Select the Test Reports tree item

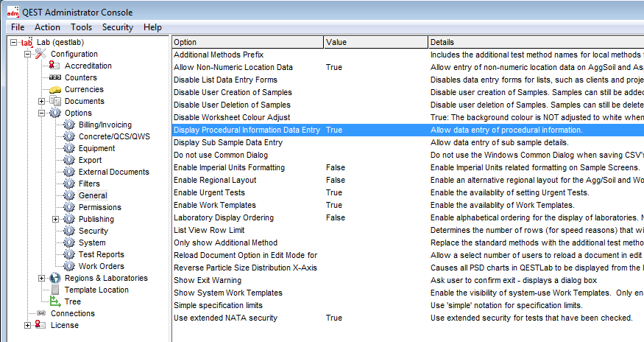(x=102, y=255)
